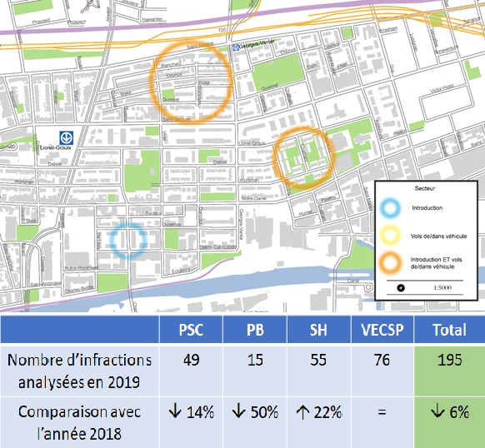This screenshot has width=485, height=448.
Task: Click the equals sign in VECSP comparison
Action: click(x=382, y=412)
